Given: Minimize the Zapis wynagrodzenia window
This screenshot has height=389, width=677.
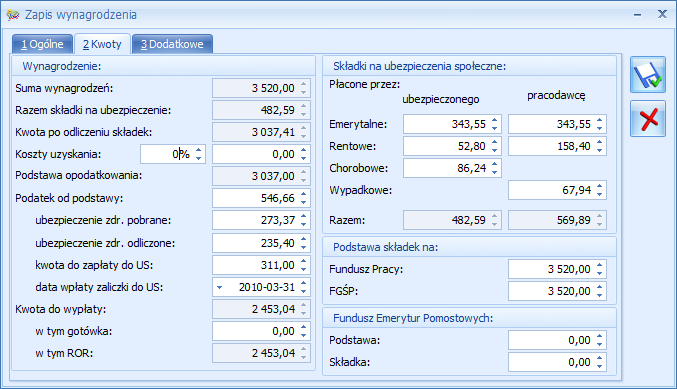Looking at the screenshot, I should [637, 15].
